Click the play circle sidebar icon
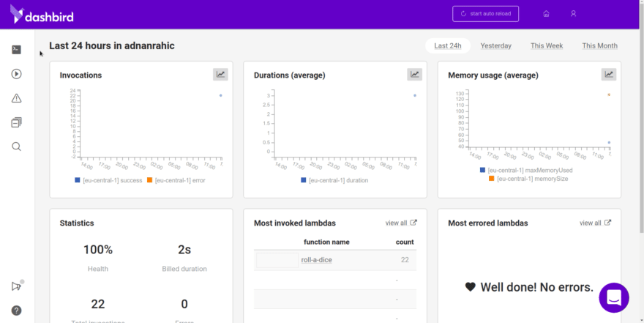Viewport: 644px width, 323px height. 17,74
